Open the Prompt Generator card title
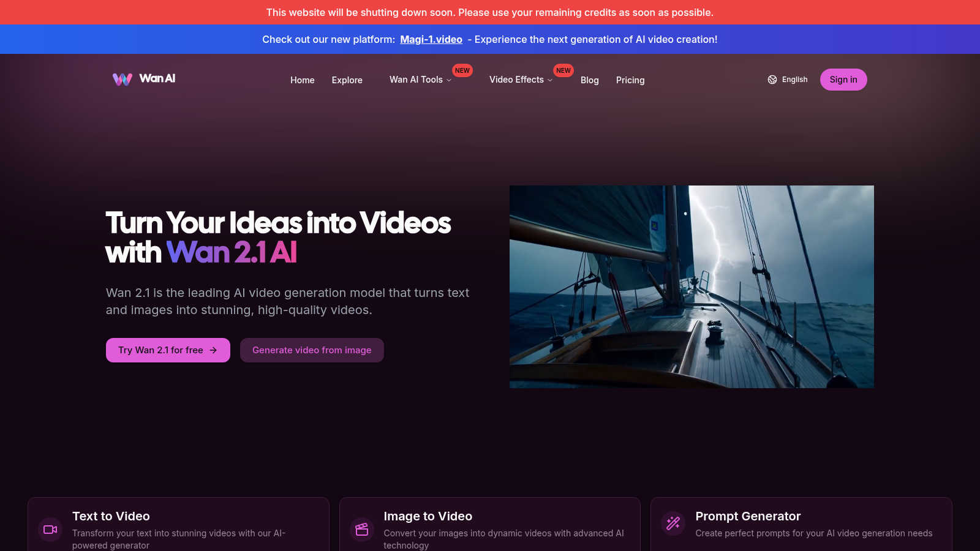 coord(748,516)
